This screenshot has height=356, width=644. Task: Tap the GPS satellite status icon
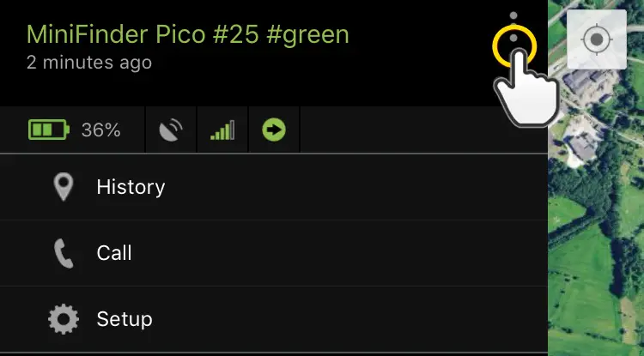pyautogui.click(x=172, y=130)
